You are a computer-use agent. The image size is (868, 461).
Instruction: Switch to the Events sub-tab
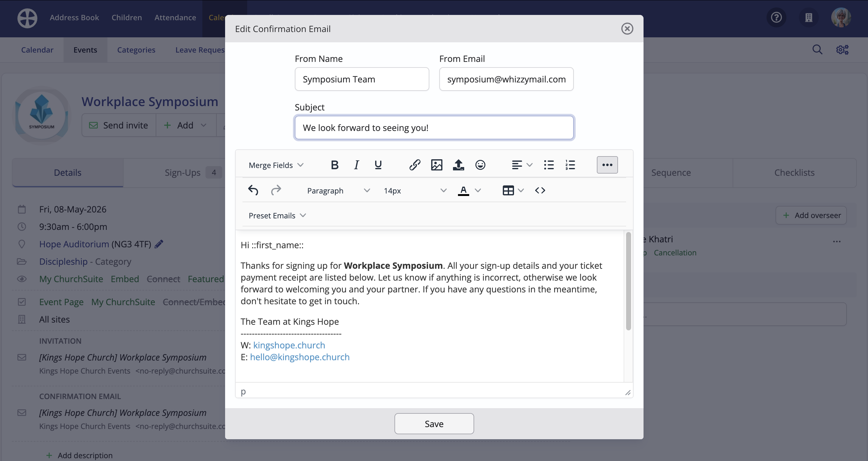click(x=85, y=50)
